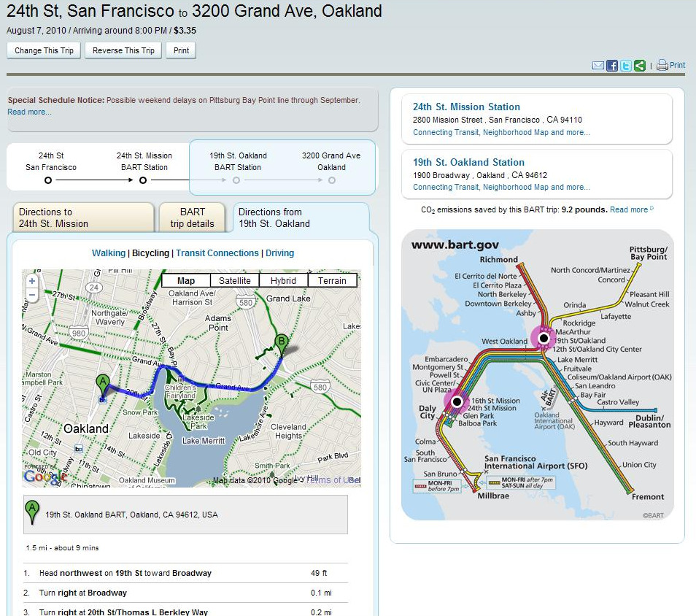Open connecting transit link for 24th St. Mission
The image size is (696, 616).
[501, 132]
